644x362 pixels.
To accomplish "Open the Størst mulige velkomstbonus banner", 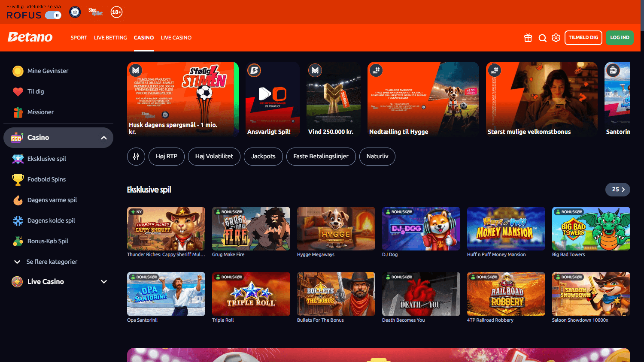I will pyautogui.click(x=542, y=99).
